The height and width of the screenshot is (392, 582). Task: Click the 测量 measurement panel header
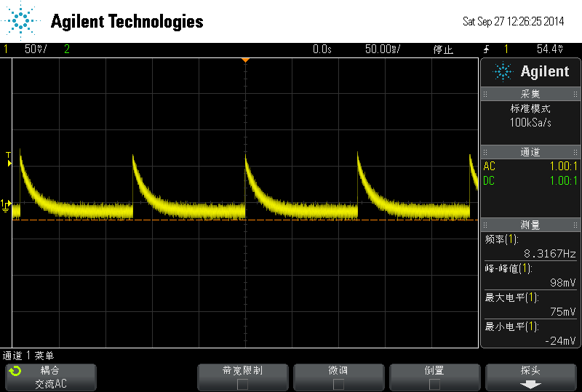[530, 225]
